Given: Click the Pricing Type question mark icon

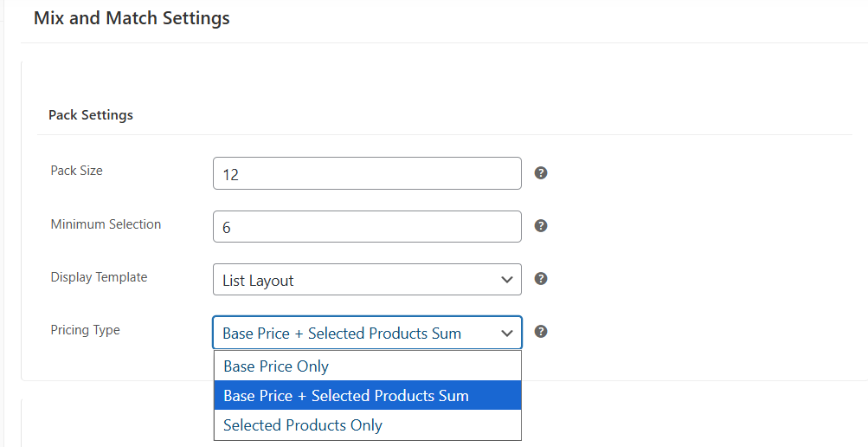Looking at the screenshot, I should 541,332.
